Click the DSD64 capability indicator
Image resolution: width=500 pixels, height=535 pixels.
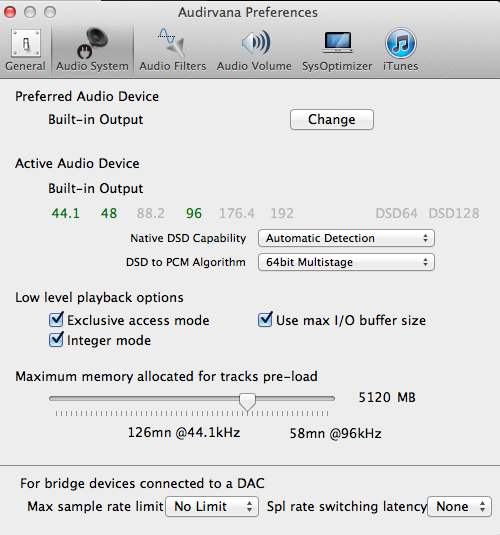[x=396, y=214]
